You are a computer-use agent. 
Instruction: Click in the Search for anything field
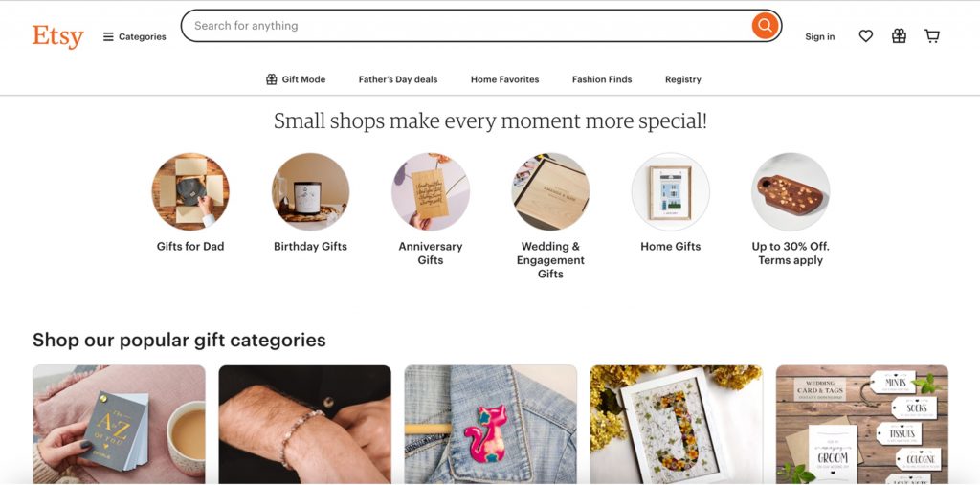point(469,26)
